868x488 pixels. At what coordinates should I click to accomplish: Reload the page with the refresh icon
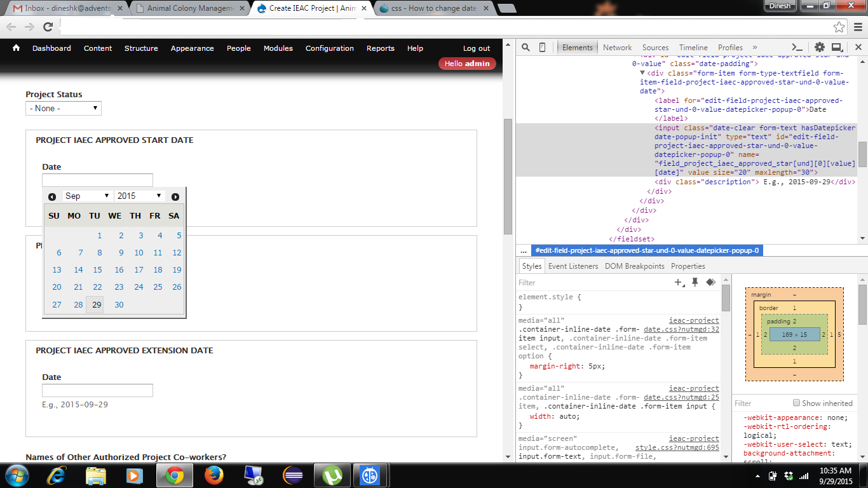[48, 27]
